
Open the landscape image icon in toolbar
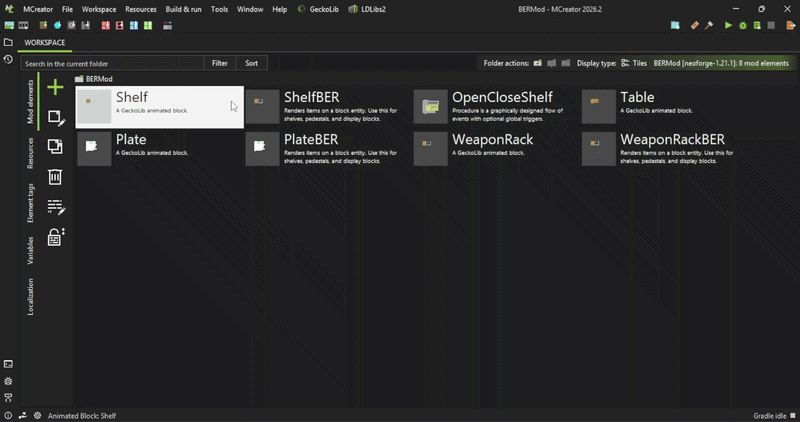[x=9, y=26]
